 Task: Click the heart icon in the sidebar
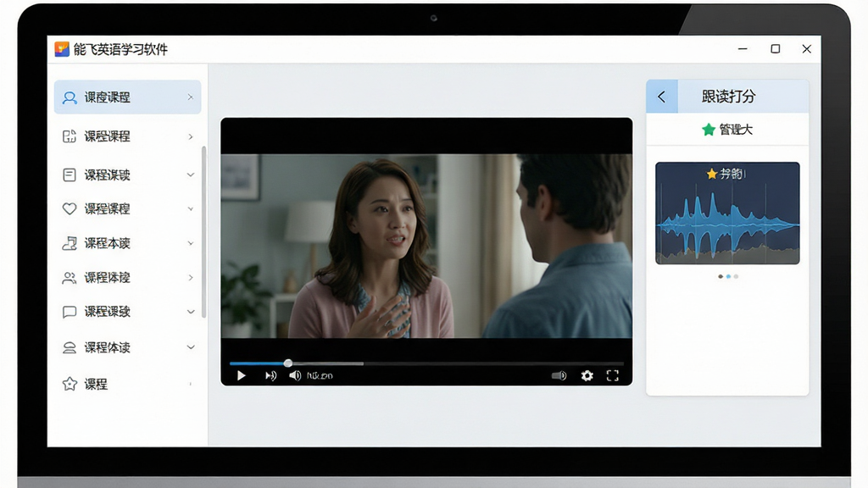70,208
